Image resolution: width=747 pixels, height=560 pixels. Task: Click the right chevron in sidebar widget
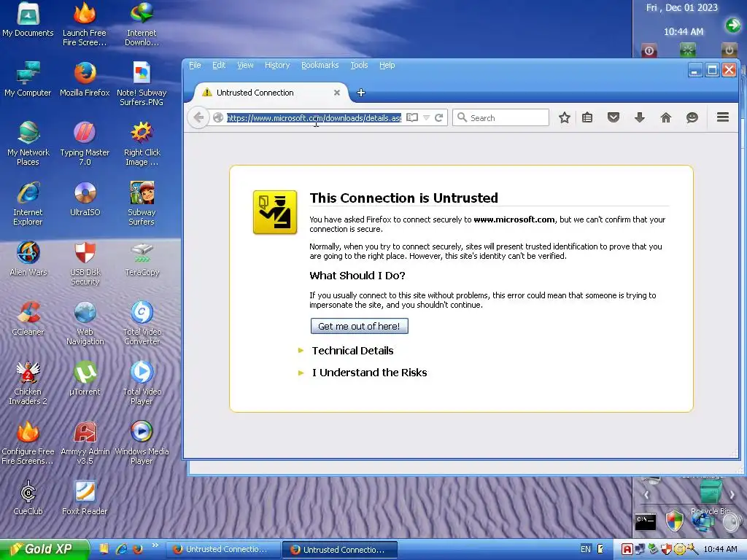[732, 495]
